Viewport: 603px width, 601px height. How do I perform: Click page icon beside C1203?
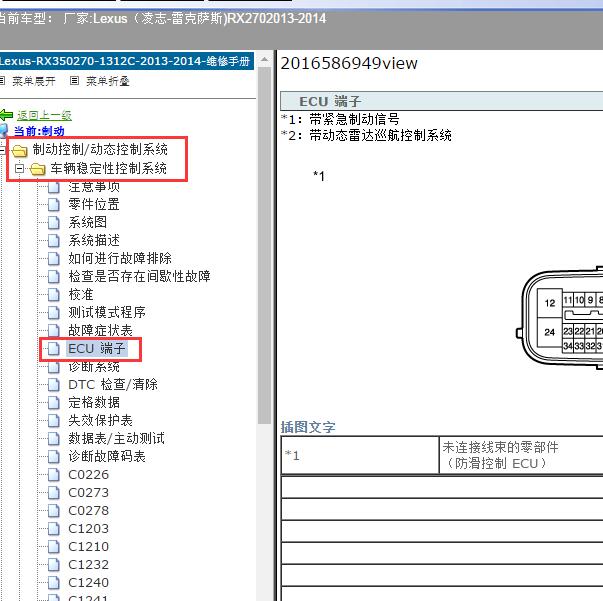click(54, 529)
